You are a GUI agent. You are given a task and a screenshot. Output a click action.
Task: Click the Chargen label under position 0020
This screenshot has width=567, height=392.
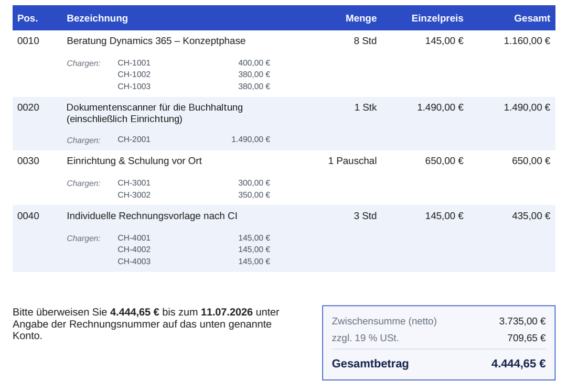(x=83, y=140)
